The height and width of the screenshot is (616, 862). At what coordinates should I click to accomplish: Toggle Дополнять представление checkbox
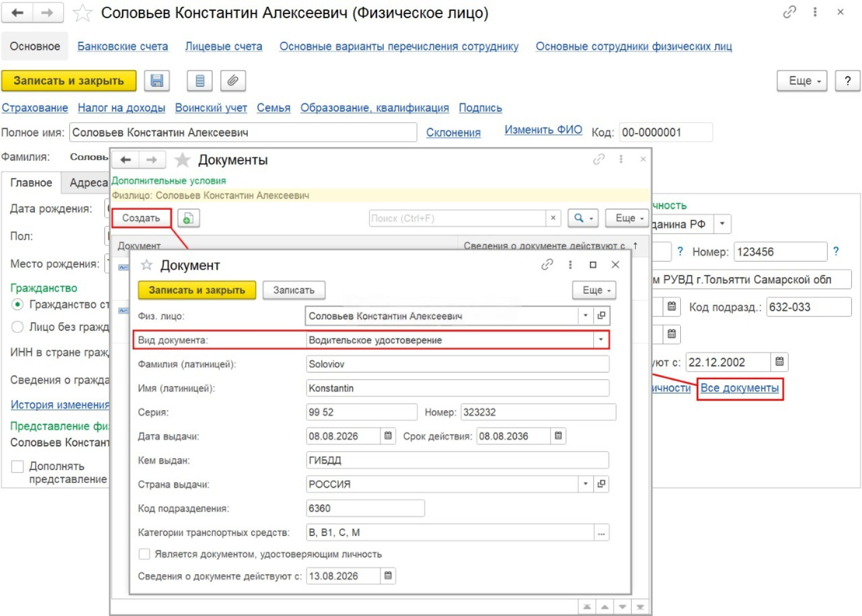(17, 467)
